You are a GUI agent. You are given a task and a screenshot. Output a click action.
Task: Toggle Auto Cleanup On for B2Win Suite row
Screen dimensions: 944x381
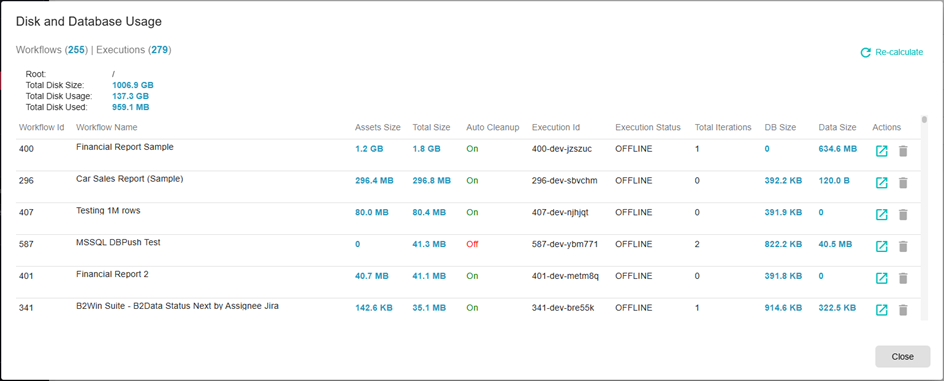click(472, 308)
